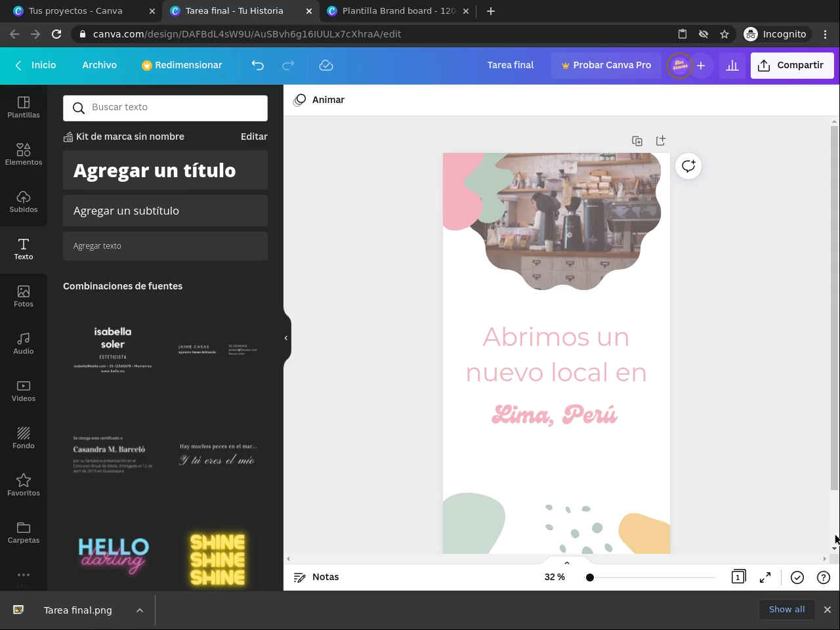Viewport: 840px width, 630px height.
Task: Show more sidebar options (three dots)
Action: [24, 575]
